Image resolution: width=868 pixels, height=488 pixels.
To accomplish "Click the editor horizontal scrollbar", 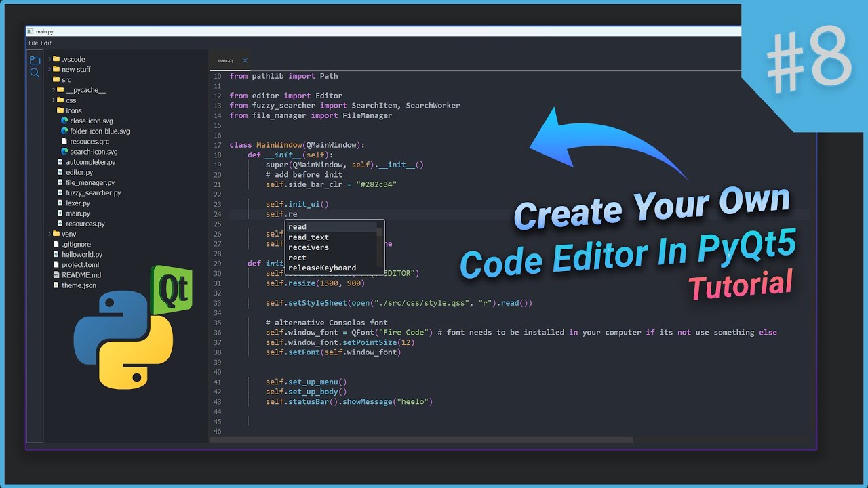I will coord(422,440).
